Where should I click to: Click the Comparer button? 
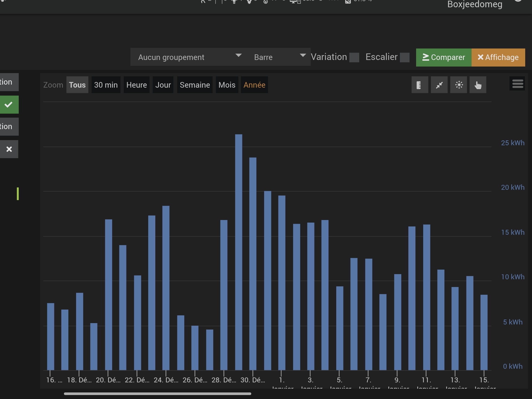click(x=443, y=57)
